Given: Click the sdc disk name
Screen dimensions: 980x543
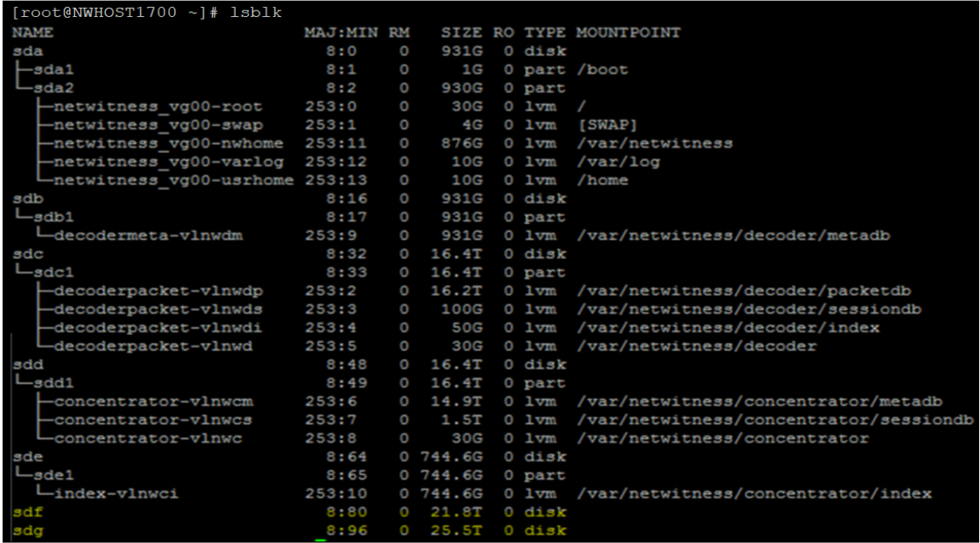Looking at the screenshot, I should (27, 254).
